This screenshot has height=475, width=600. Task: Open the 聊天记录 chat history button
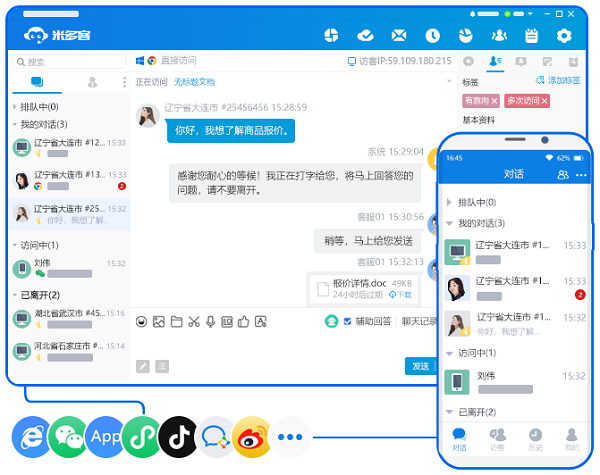pyautogui.click(x=419, y=322)
